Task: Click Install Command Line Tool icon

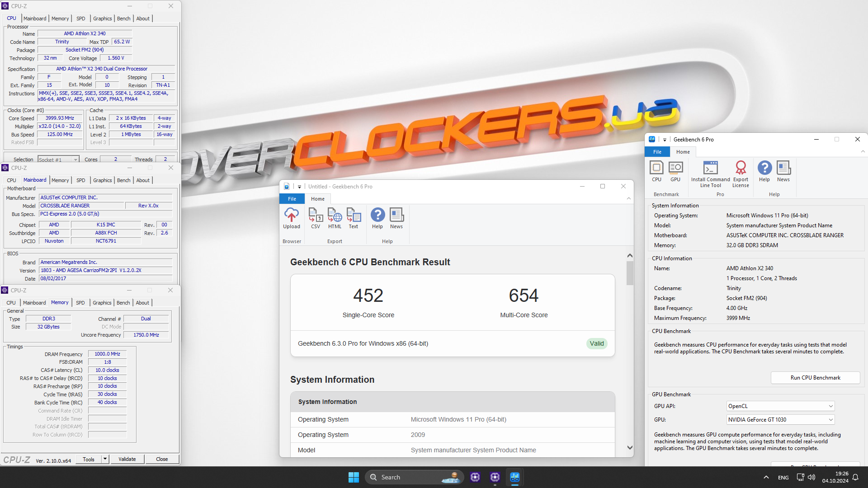Action: tap(710, 174)
